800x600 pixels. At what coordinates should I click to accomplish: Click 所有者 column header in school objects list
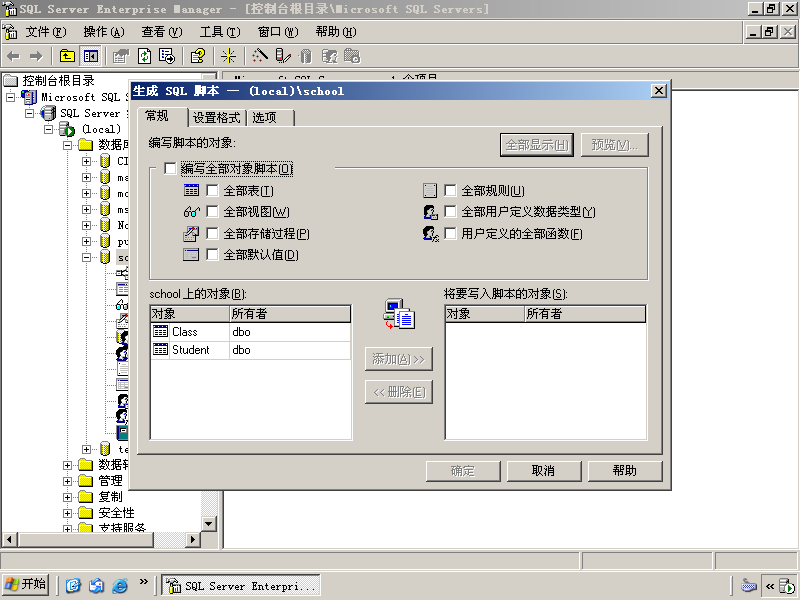click(x=290, y=314)
